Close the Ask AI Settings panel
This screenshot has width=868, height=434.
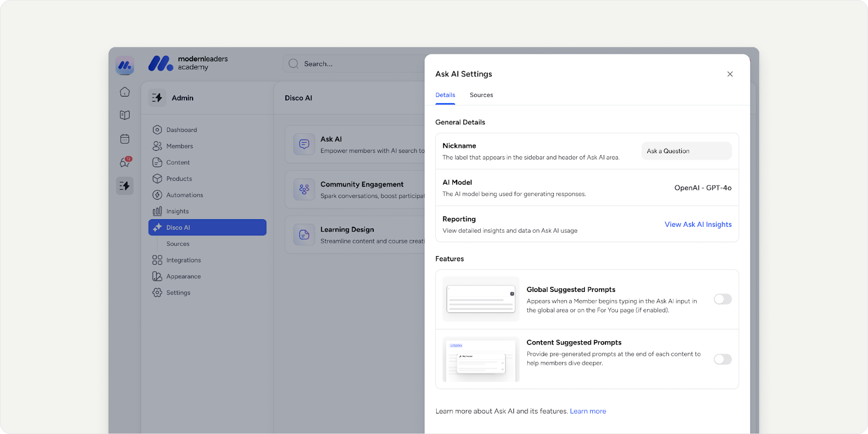click(x=730, y=74)
